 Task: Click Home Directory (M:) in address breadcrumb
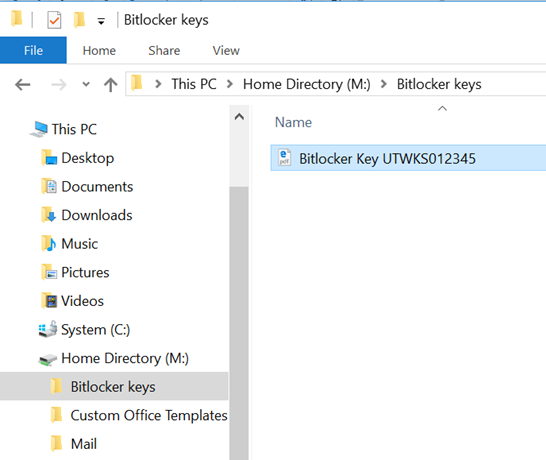(306, 84)
